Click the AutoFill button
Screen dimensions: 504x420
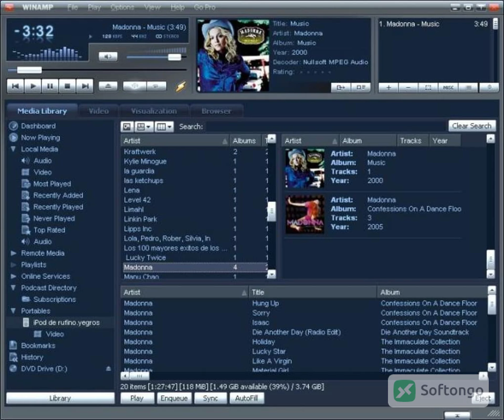247,398
